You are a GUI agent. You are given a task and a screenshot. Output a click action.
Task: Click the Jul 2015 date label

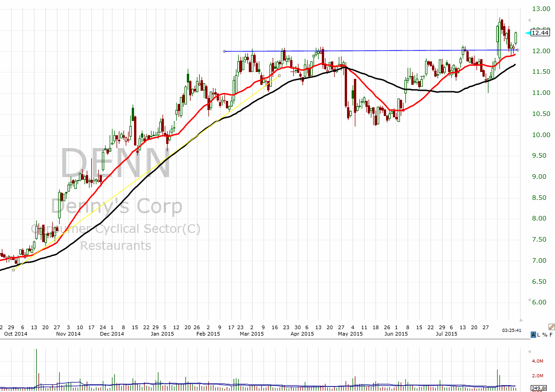coord(448,334)
